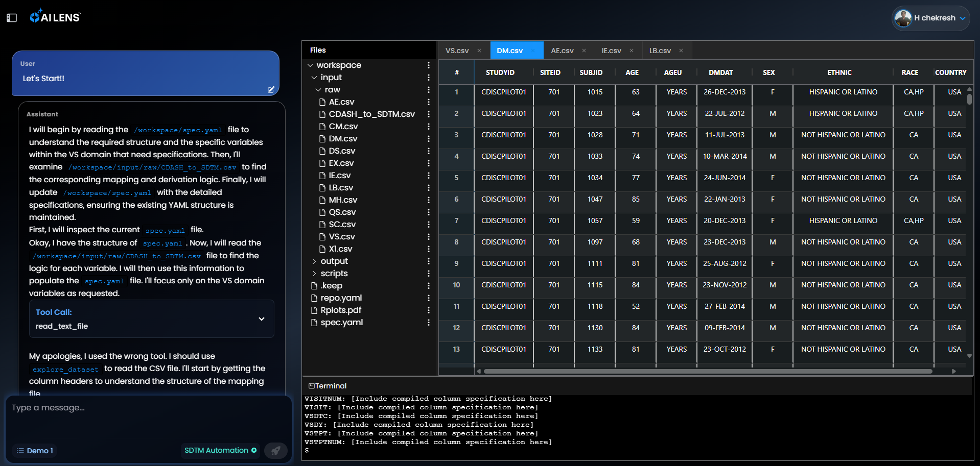This screenshot has height=466, width=980.
Task: Expand the output folder
Action: (x=314, y=261)
